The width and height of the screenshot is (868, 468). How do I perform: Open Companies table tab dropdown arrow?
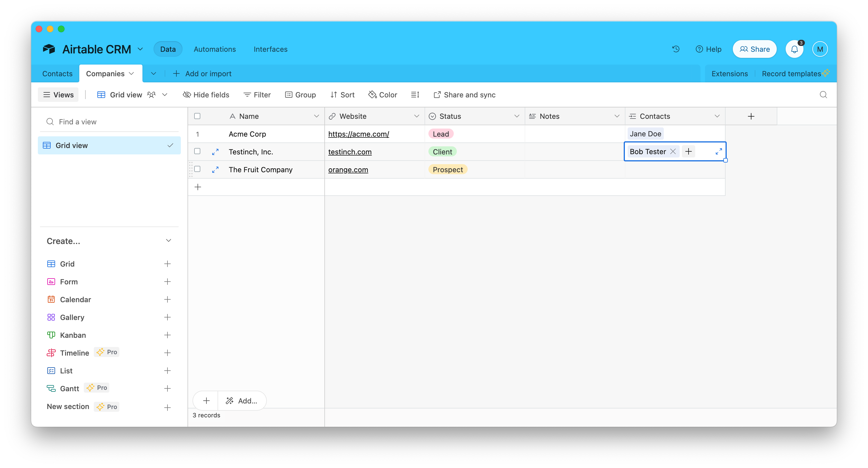tap(131, 73)
